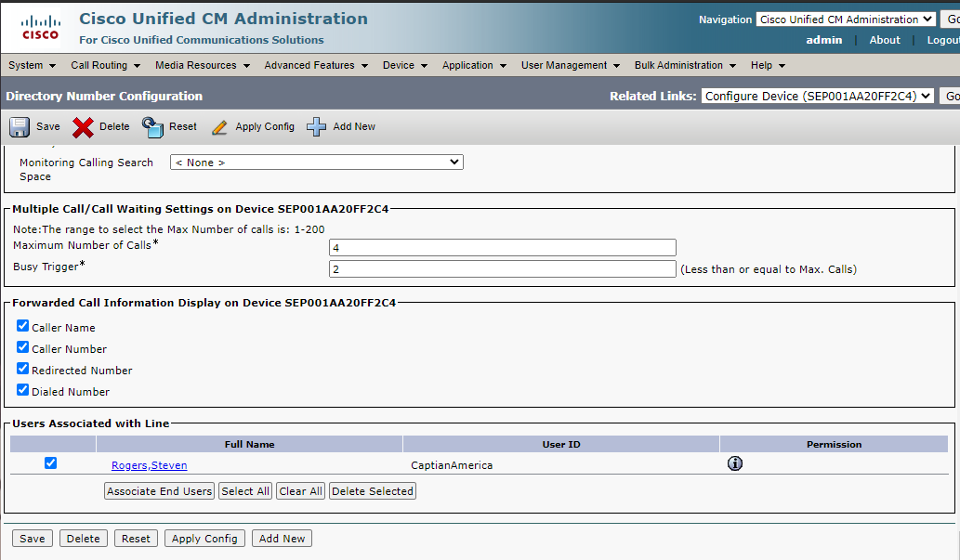Screen dimensions: 960x560
Task: Uncheck the Caller Name checkbox
Action: click(x=22, y=326)
